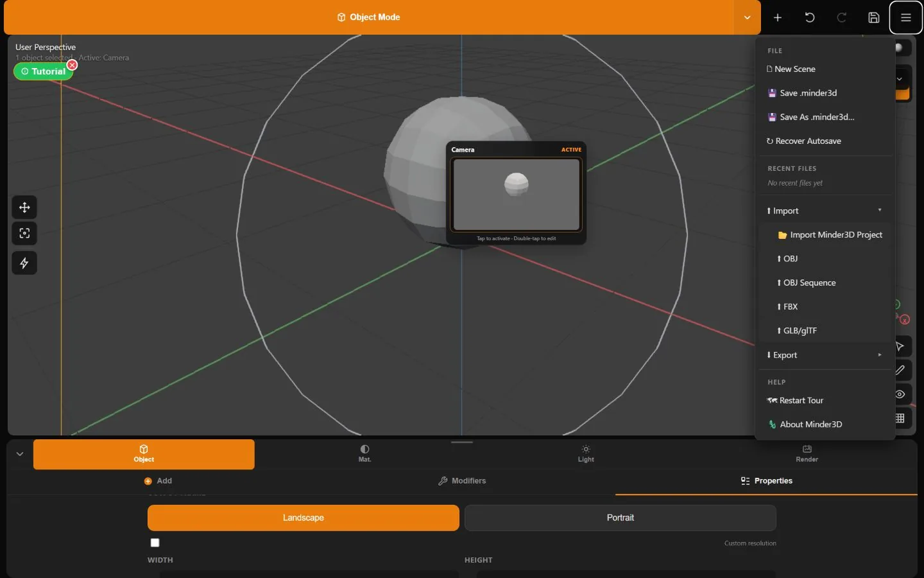Click the shading sphere icon at top right
The image size is (924, 578).
900,48
